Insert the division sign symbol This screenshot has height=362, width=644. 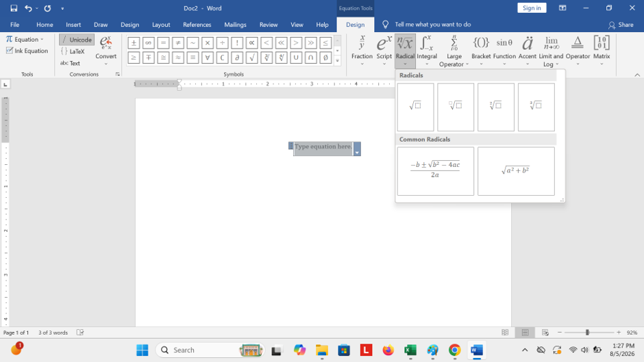tap(222, 42)
